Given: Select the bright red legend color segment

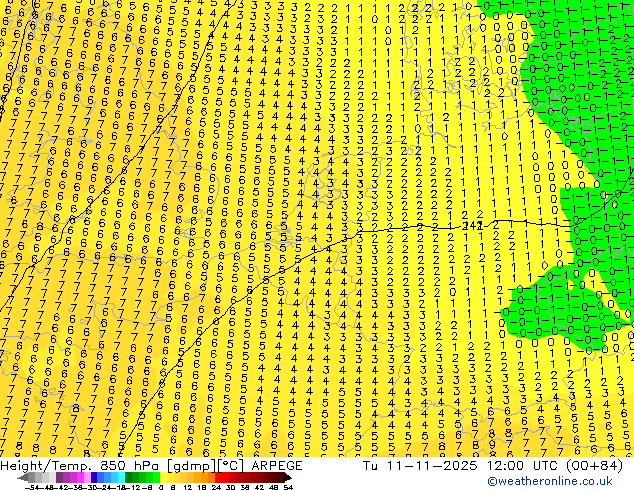Looking at the screenshot, I should pos(218,478).
